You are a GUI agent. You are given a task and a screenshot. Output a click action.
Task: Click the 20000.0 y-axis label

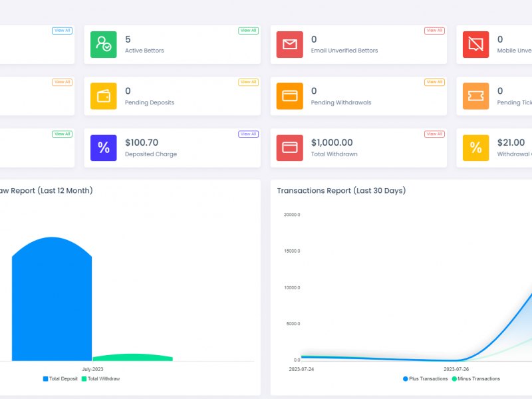click(x=292, y=215)
